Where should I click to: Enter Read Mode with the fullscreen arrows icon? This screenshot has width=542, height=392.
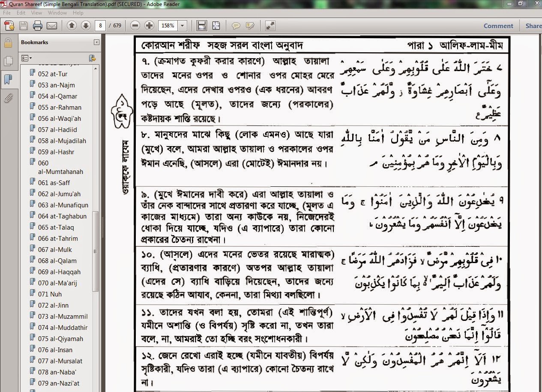pos(270,26)
